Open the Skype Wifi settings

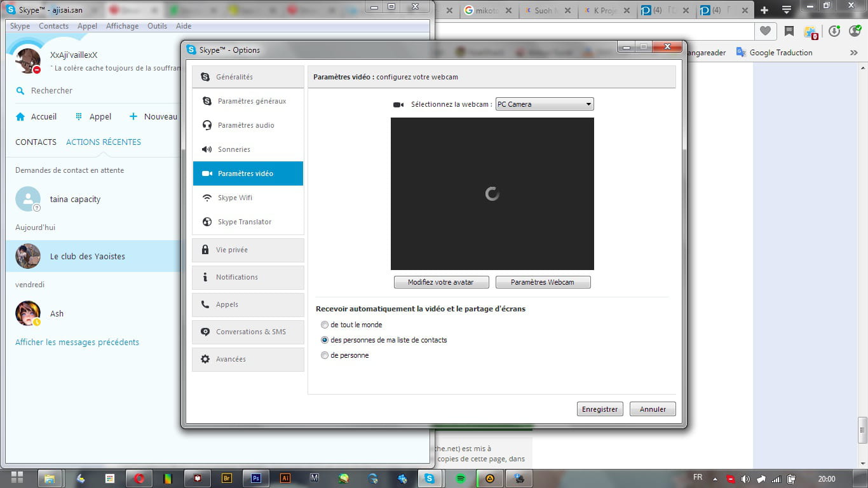(x=248, y=198)
